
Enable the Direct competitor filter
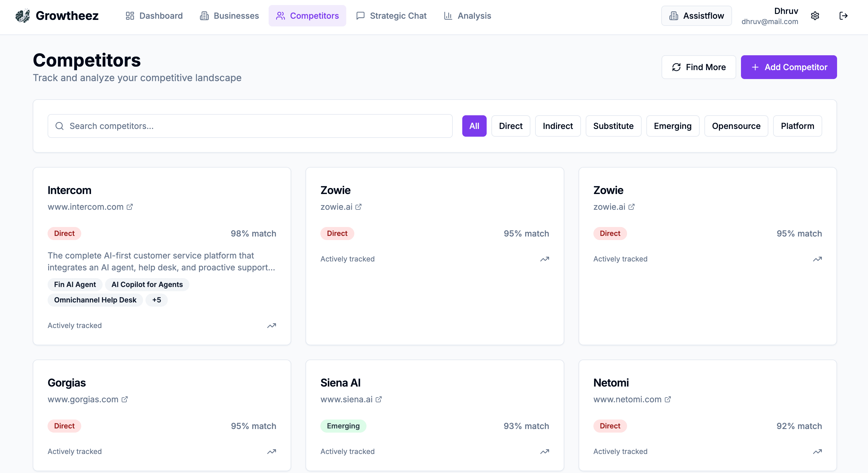tap(510, 126)
